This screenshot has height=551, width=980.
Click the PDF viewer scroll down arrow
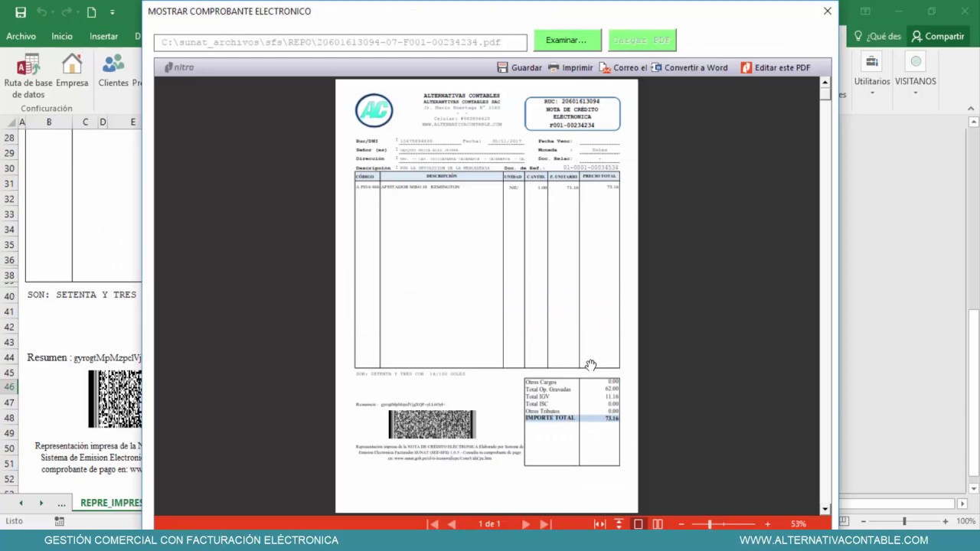click(x=825, y=509)
